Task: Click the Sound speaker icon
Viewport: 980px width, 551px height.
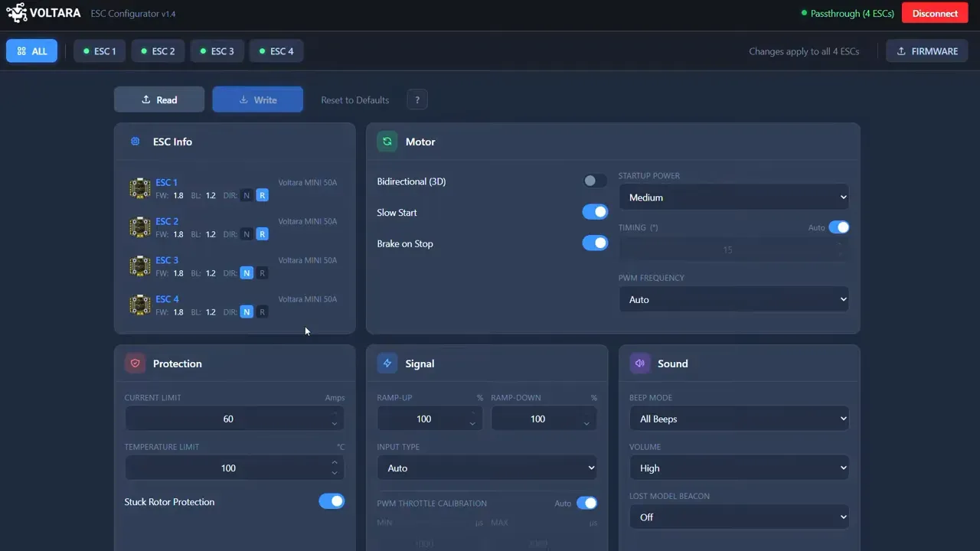Action: tap(640, 364)
